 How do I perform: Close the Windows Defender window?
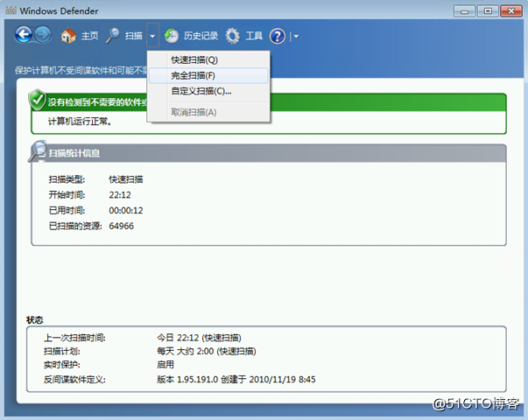[511, 11]
